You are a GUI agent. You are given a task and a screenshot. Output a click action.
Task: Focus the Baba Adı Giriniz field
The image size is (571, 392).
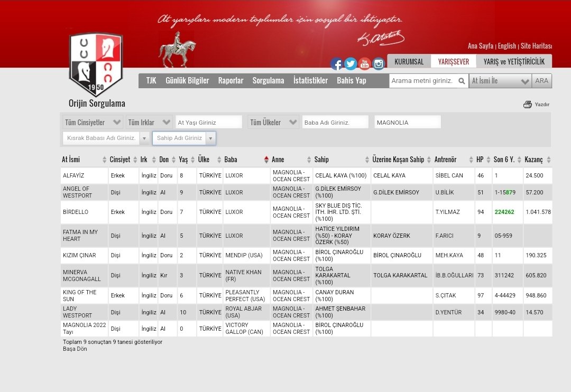(335, 122)
